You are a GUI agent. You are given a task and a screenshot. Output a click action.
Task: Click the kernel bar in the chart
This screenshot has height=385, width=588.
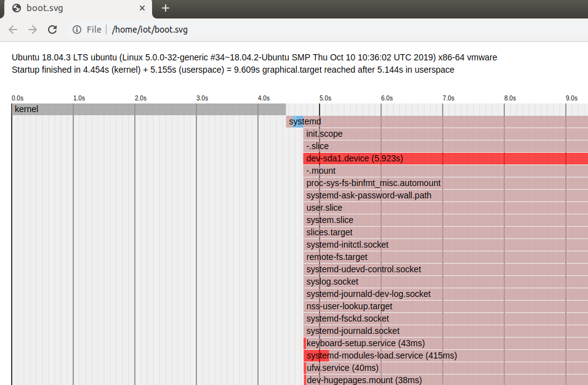tap(148, 109)
